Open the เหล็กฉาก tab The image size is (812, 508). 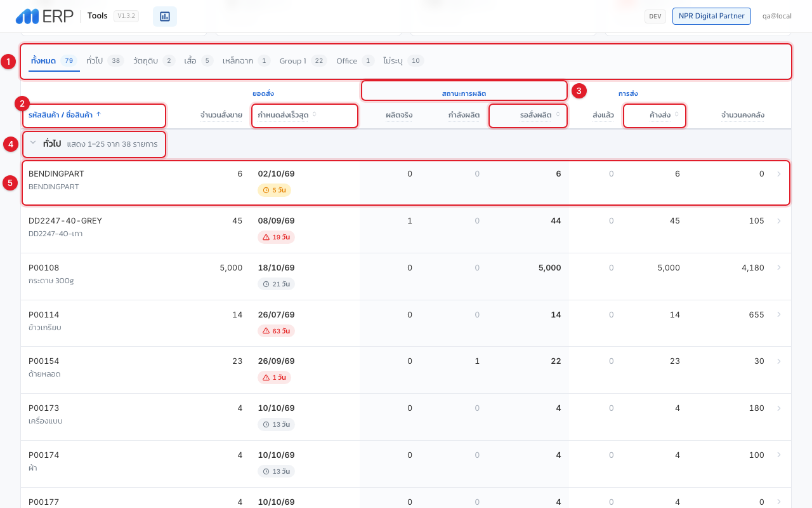click(246, 61)
